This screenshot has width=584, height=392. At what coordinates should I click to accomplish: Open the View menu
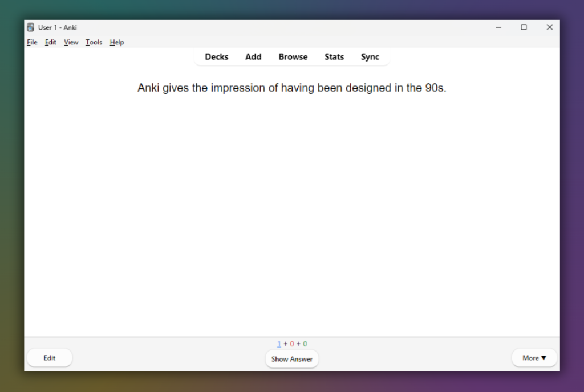pos(70,42)
